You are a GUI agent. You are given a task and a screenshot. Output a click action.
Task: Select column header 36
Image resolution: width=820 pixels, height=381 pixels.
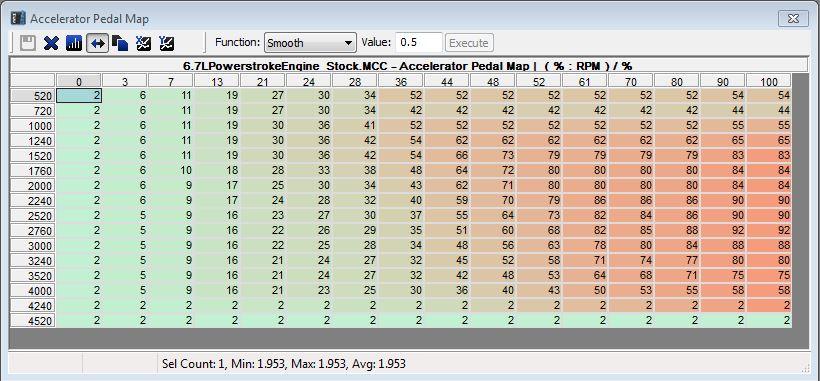click(401, 81)
